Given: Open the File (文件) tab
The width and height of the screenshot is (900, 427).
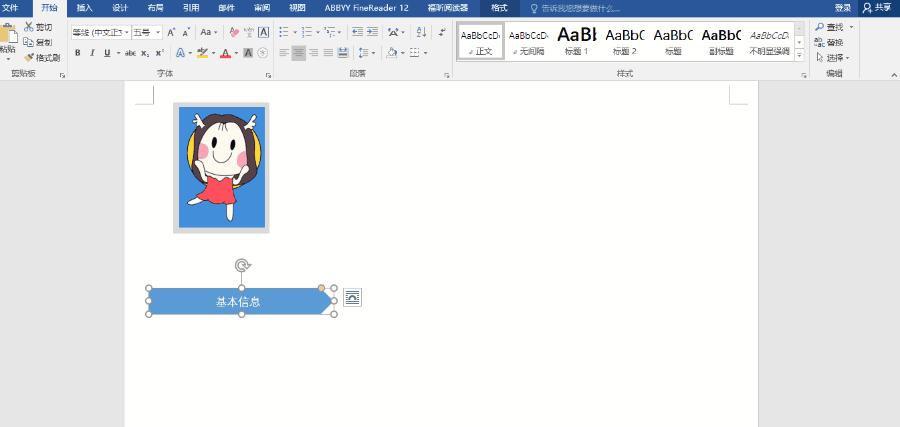Looking at the screenshot, I should (10, 8).
